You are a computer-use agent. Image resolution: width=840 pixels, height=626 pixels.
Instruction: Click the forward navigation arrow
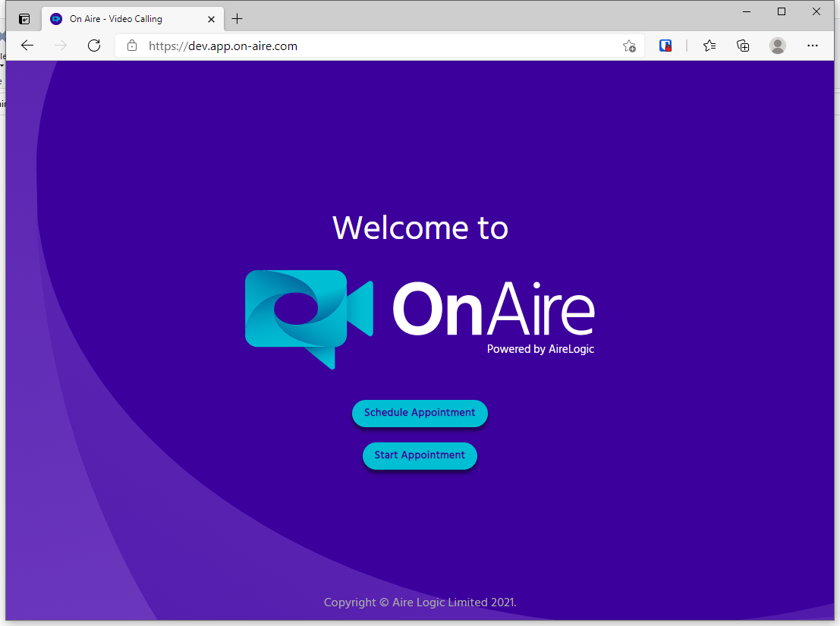[61, 46]
